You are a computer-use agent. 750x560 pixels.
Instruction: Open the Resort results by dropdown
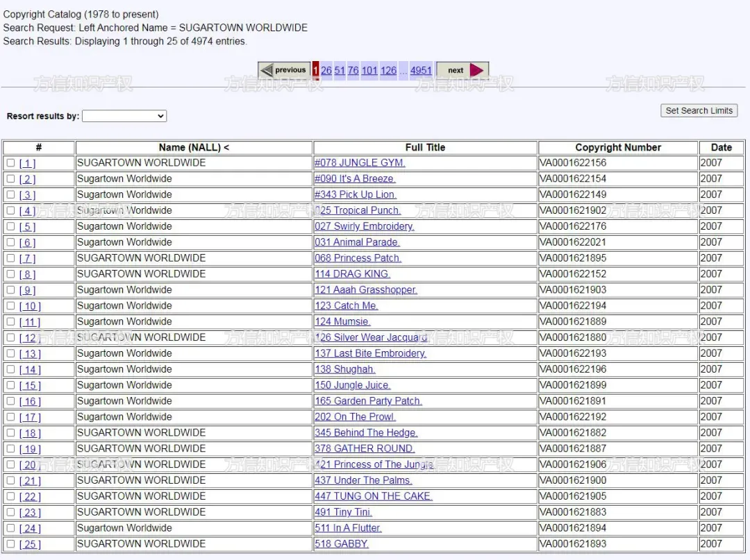tap(124, 116)
